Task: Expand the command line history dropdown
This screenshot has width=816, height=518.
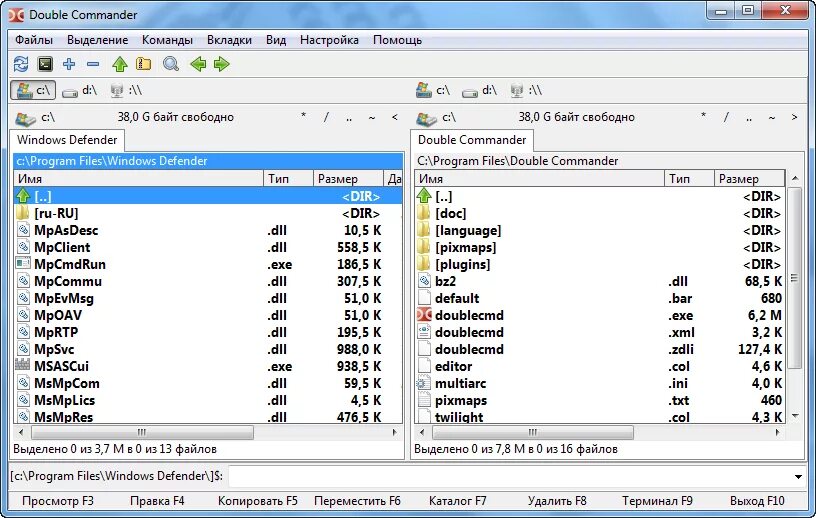Action: (x=798, y=476)
